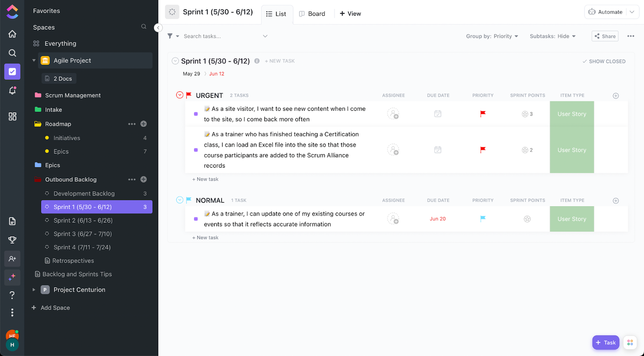Image resolution: width=644 pixels, height=356 pixels.
Task: Click the invite people icon
Action: pos(12,259)
